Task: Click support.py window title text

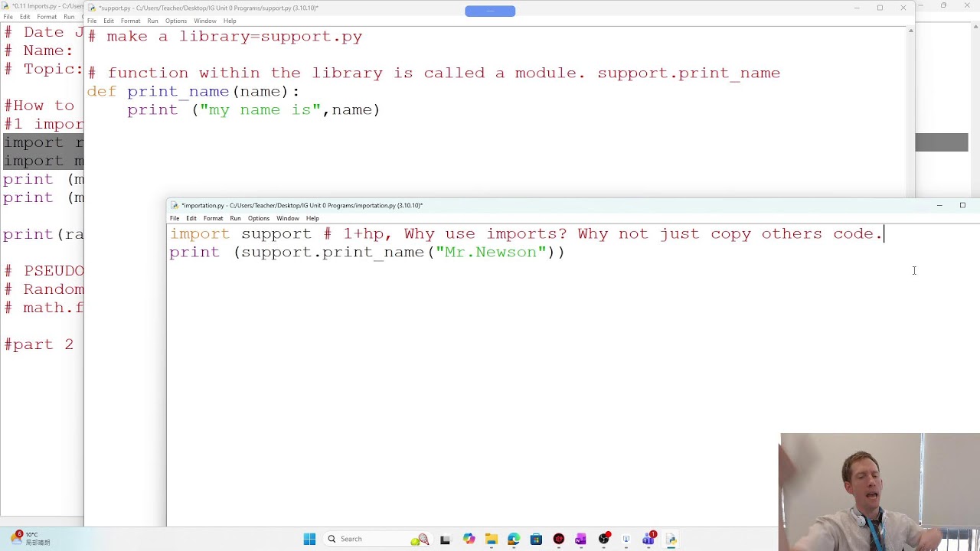Action: [x=208, y=8]
